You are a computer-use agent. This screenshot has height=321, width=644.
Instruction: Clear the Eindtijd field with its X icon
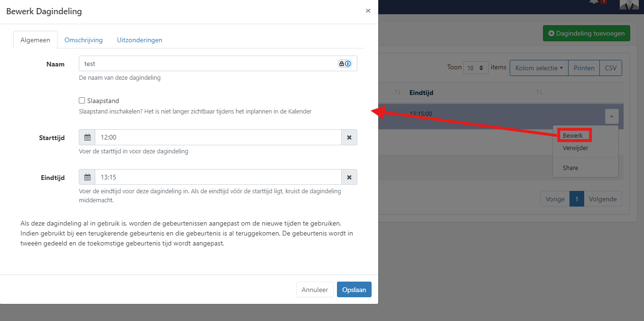point(349,177)
